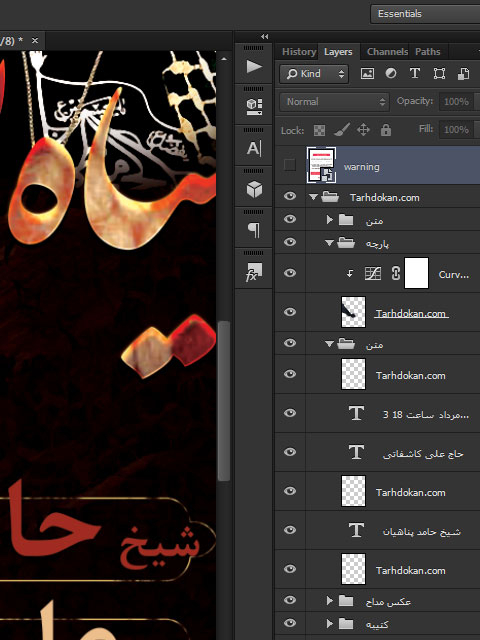Open the Character panel icon
480x640 pixels.
pyautogui.click(x=254, y=148)
